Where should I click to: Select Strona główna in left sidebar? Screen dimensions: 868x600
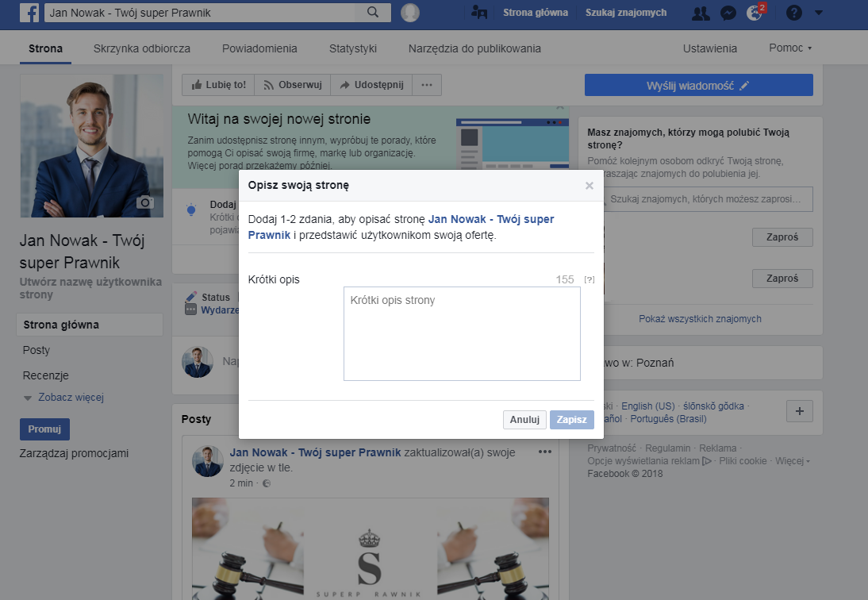pos(90,325)
